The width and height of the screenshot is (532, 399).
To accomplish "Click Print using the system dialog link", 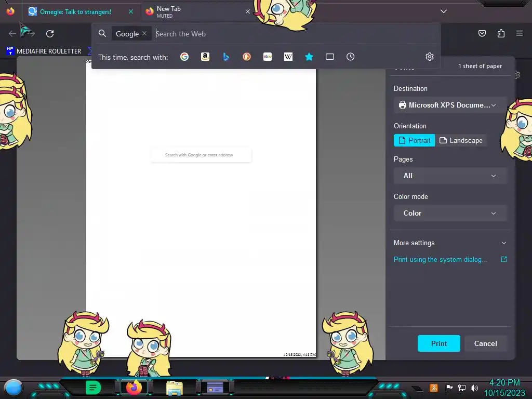I will coord(441,260).
